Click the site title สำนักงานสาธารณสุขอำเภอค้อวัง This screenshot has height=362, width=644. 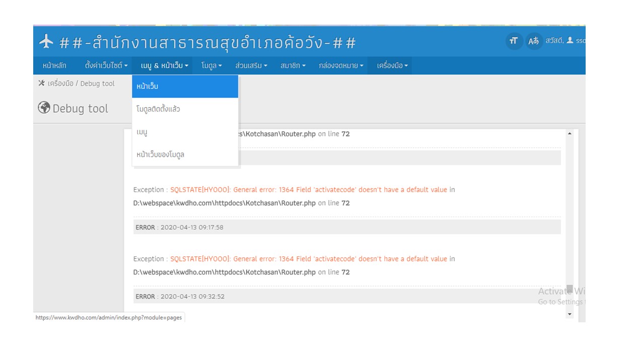click(208, 42)
